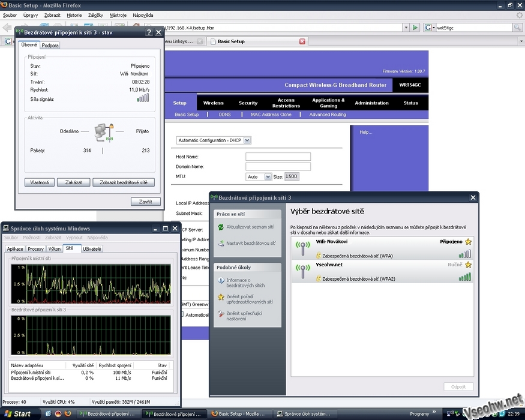Click the help question mark in status dialog
This screenshot has height=420, width=525.
[x=149, y=32]
